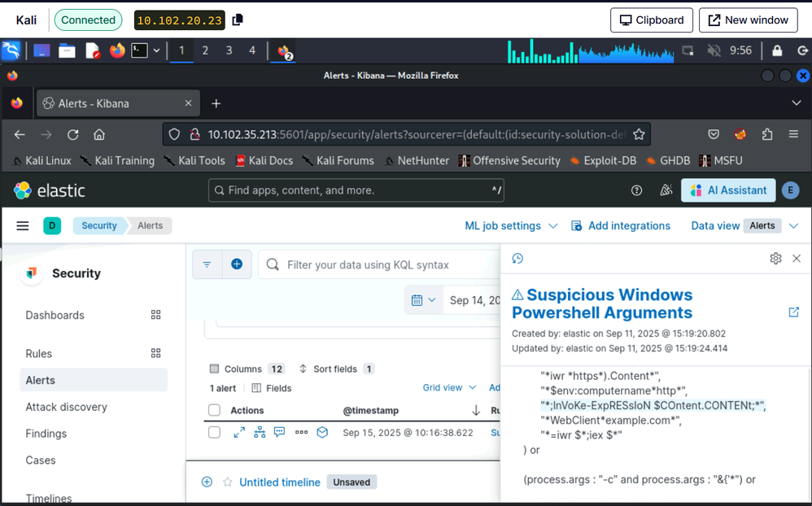Open the date quick-select calendar dropdown
The image size is (812, 506).
(423, 300)
